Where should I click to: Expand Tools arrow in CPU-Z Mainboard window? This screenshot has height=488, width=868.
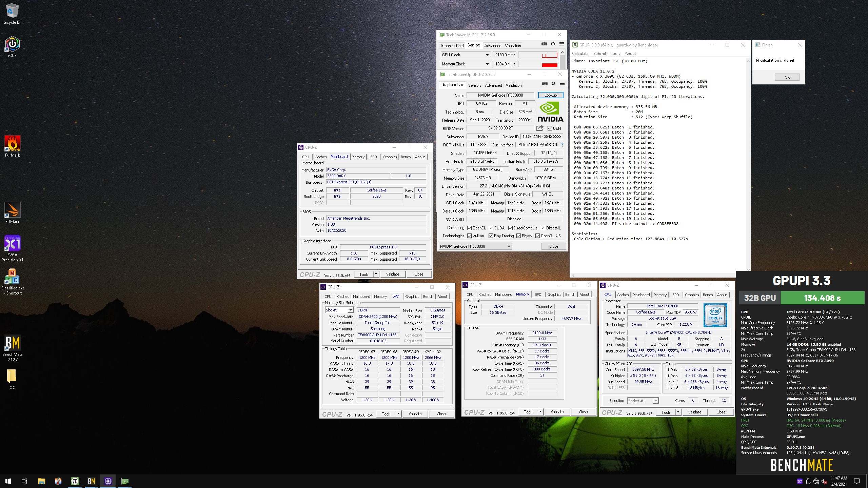coord(376,274)
